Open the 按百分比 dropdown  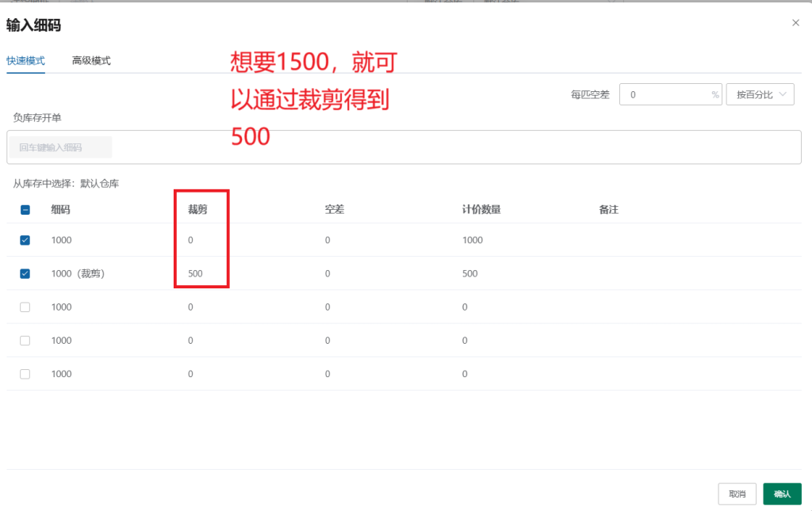pyautogui.click(x=760, y=94)
